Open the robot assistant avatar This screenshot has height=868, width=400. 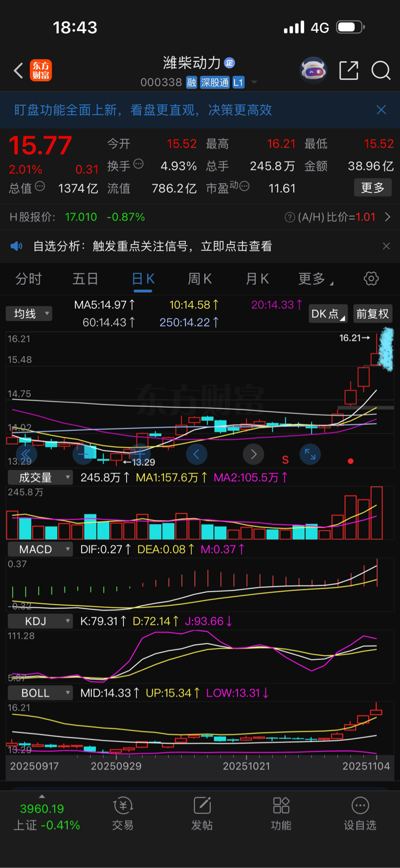pos(313,70)
